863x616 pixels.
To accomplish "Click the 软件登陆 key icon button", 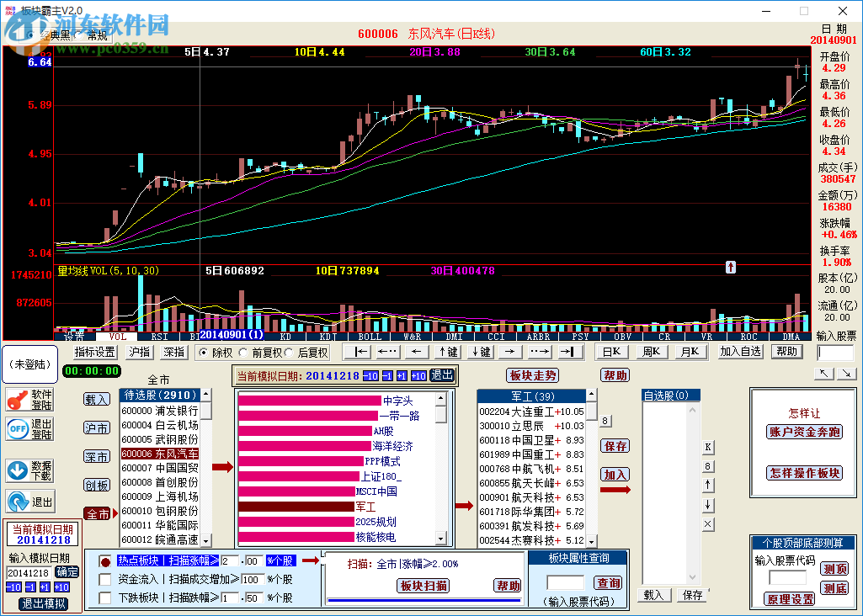I will [x=30, y=400].
